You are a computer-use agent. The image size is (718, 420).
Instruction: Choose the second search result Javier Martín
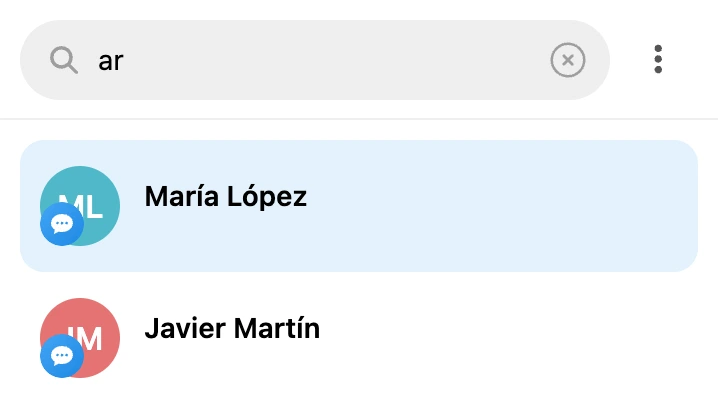click(359, 338)
